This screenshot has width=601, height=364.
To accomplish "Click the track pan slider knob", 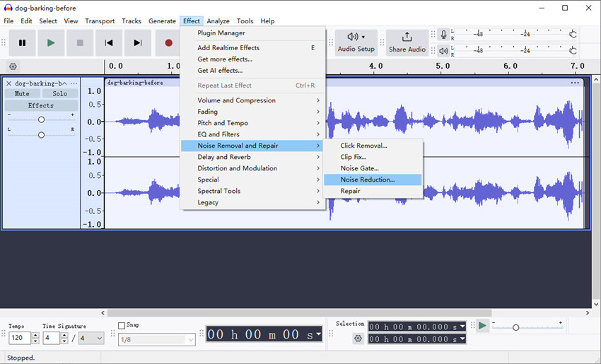I will [x=41, y=135].
